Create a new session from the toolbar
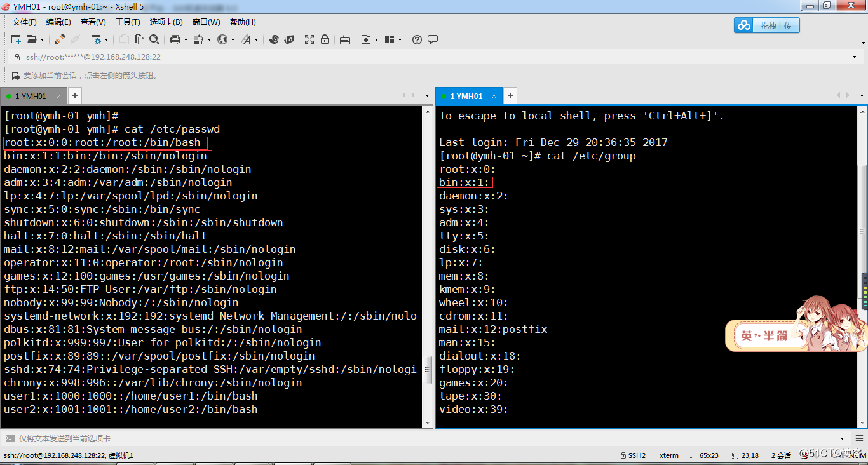Screen dimensions: 868x465 click(x=16, y=39)
